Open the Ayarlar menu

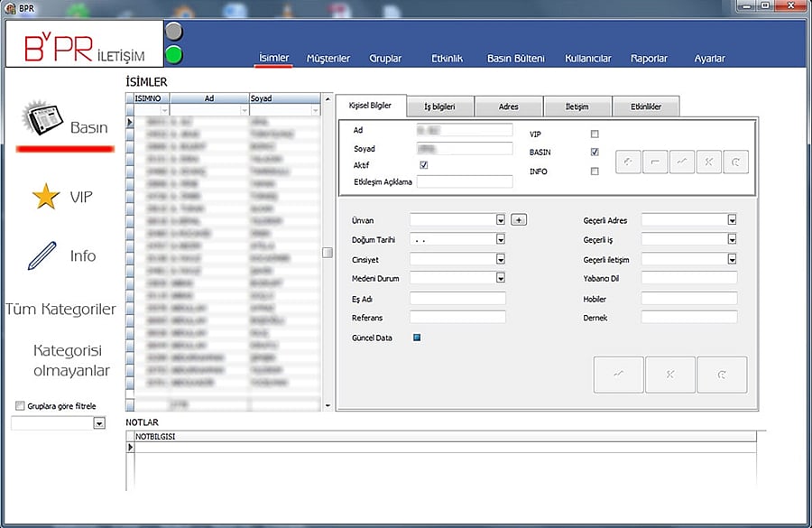[709, 59]
